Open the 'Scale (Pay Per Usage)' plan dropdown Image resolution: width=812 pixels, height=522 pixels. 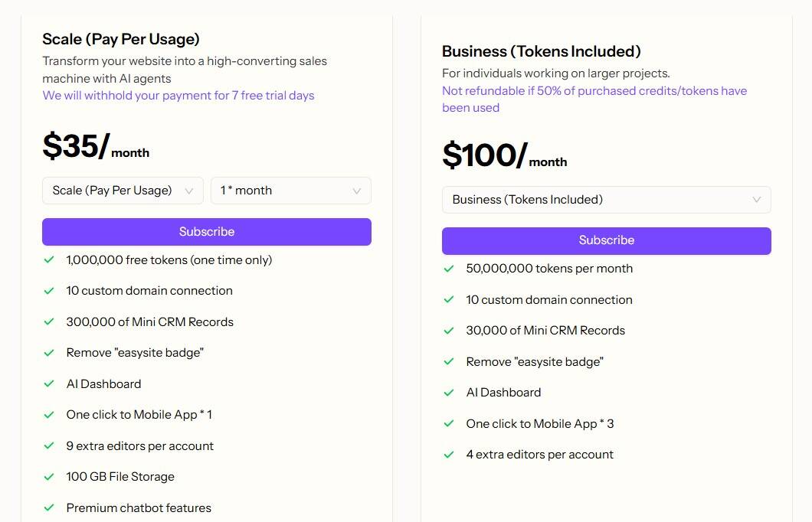(122, 191)
